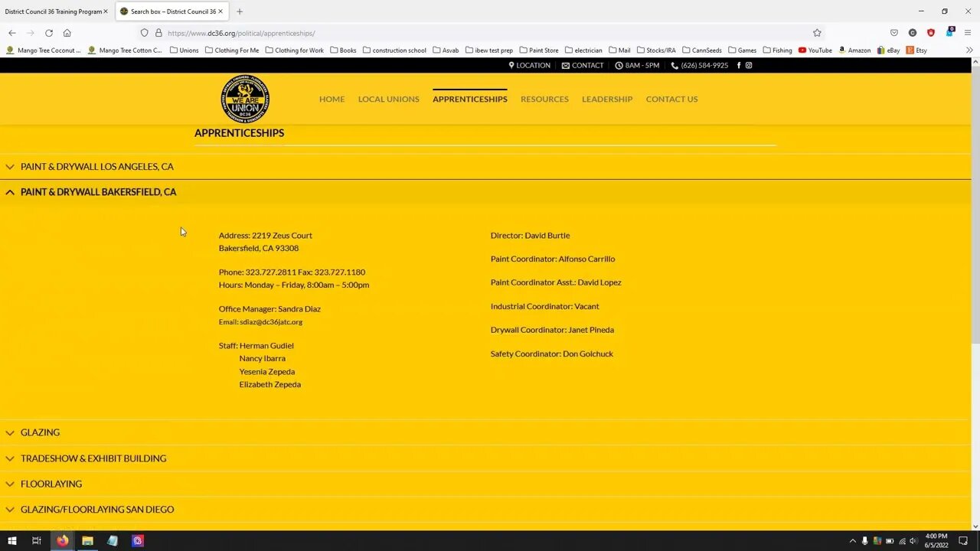Open the Unions bookmarks folder

tap(184, 51)
